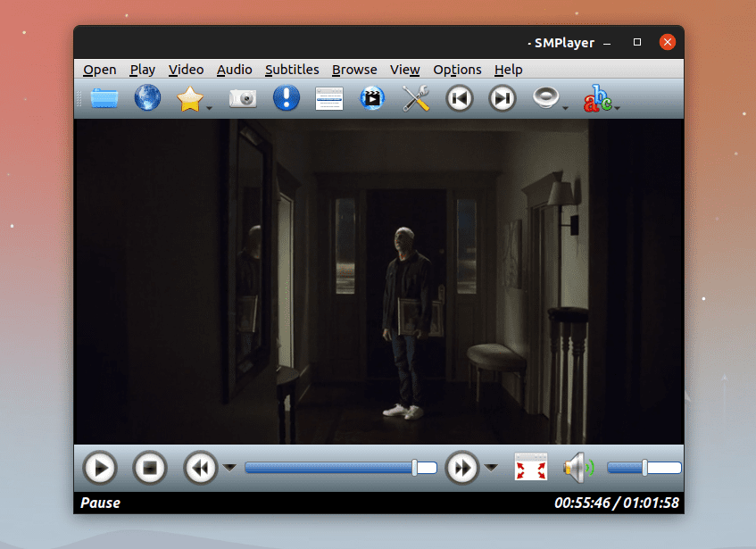Open preferences with the wrench and screwdriver icon
The height and width of the screenshot is (549, 756).
pos(416,98)
